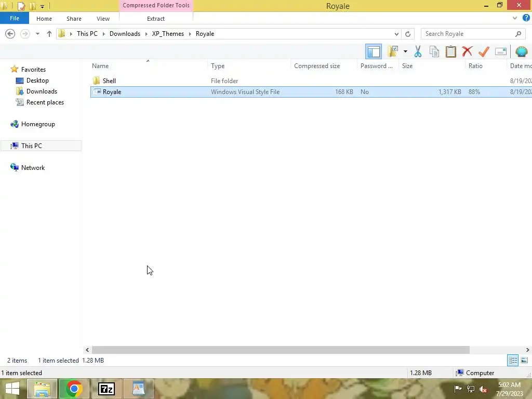The width and height of the screenshot is (532, 399).
Task: Open 7-Zip from the taskbar
Action: (x=106, y=389)
